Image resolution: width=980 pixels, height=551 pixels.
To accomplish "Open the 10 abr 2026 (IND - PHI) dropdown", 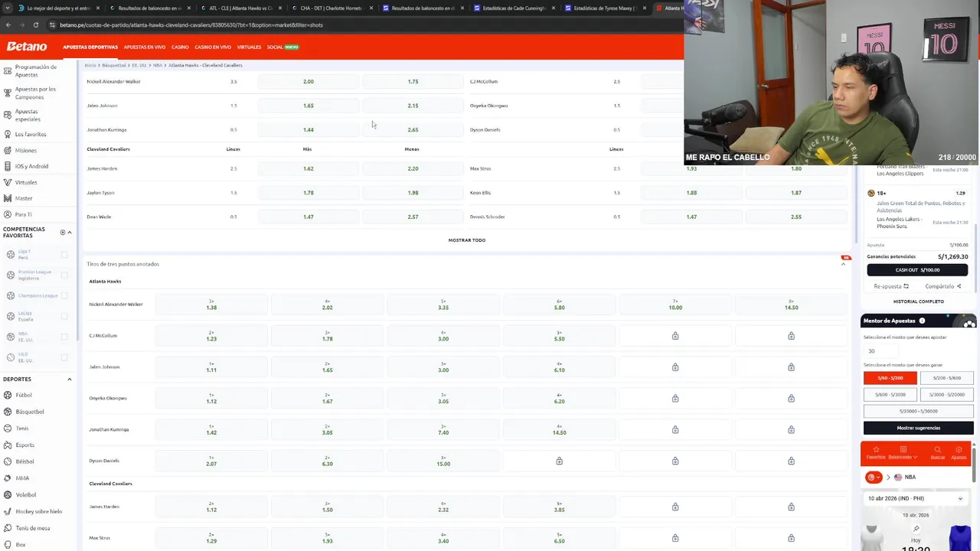I will (916, 498).
